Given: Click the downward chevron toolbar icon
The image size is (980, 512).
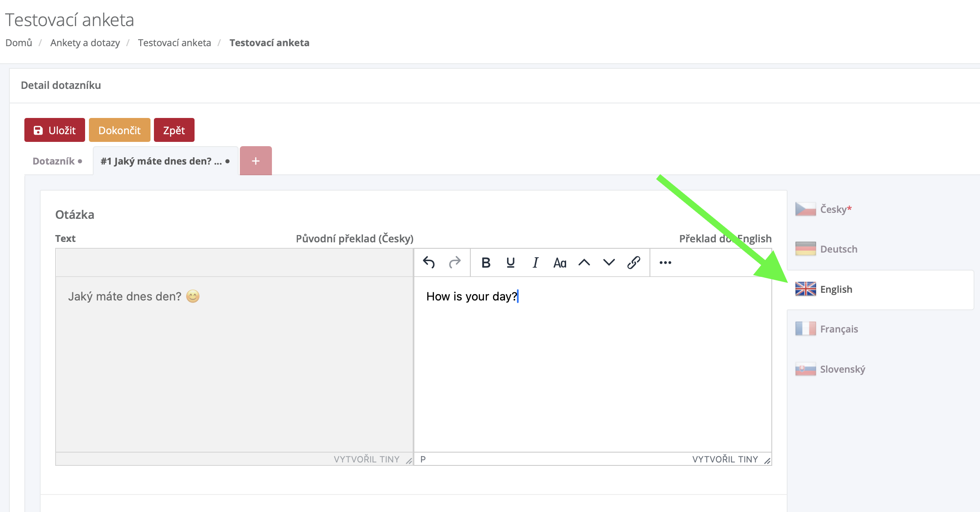Looking at the screenshot, I should pyautogui.click(x=609, y=262).
